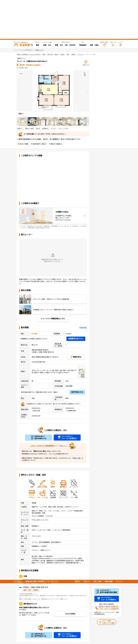The height and width of the screenshot is (644, 138).
Task: Click the #日当たり重視 hashtag
Action: pyautogui.click(x=23, y=144)
